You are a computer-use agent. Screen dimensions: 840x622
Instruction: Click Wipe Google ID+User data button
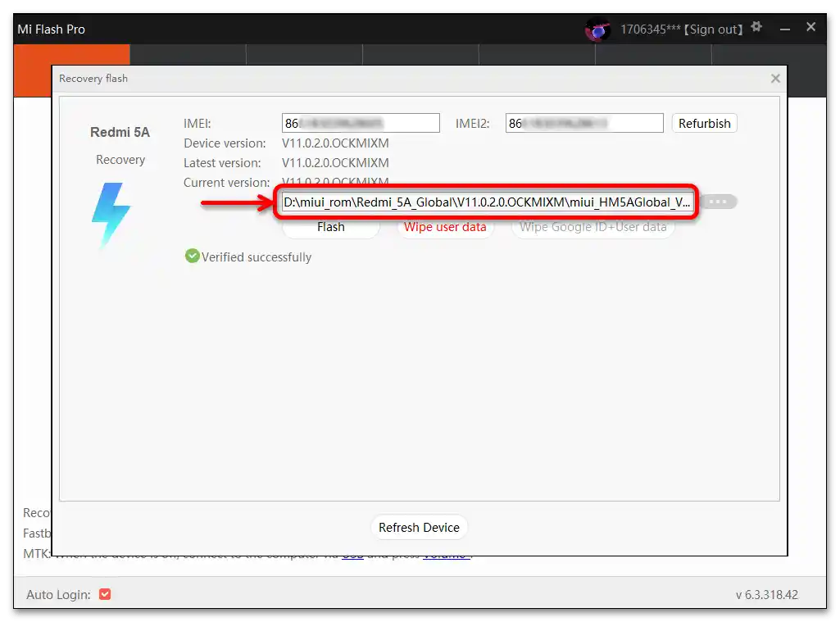(x=593, y=227)
